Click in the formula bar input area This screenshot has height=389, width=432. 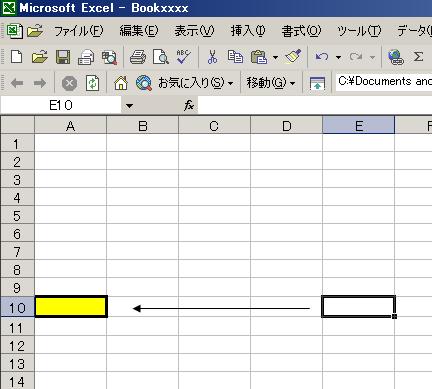point(315,106)
